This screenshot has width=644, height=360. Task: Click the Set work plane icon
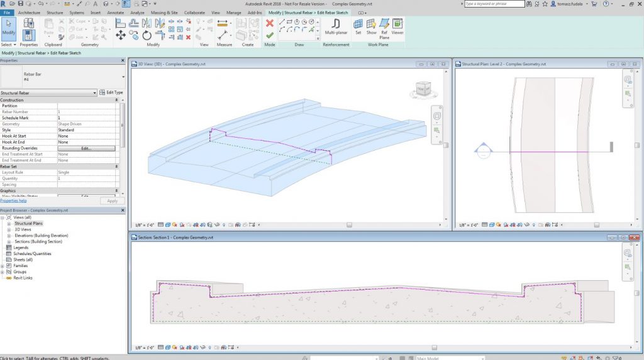tap(358, 25)
